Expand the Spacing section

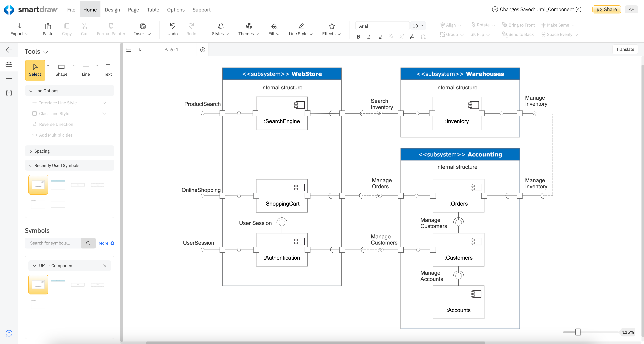click(x=42, y=151)
